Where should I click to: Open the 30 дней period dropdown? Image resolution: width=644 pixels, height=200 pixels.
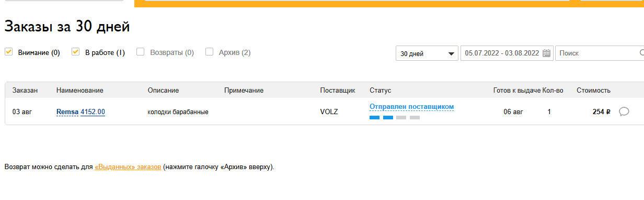click(427, 53)
